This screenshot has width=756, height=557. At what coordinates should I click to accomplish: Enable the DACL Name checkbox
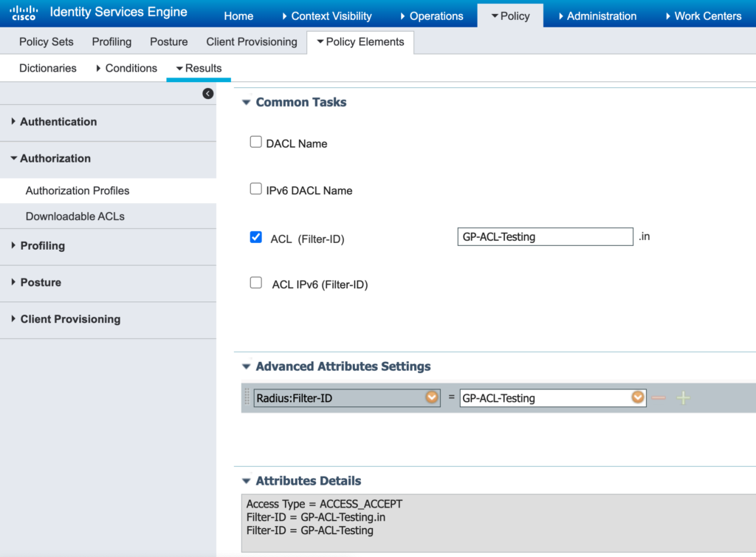(256, 143)
